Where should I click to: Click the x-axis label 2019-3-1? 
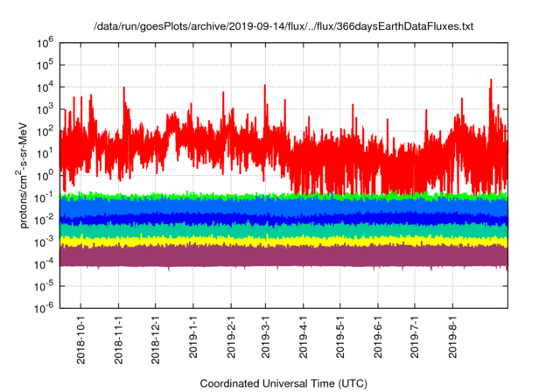(x=265, y=337)
